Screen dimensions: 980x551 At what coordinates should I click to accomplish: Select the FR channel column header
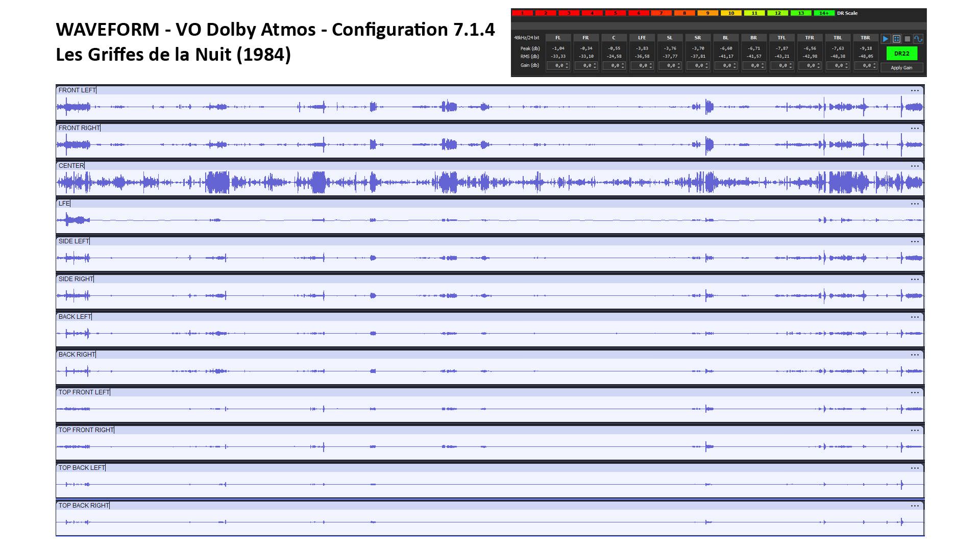pyautogui.click(x=585, y=38)
